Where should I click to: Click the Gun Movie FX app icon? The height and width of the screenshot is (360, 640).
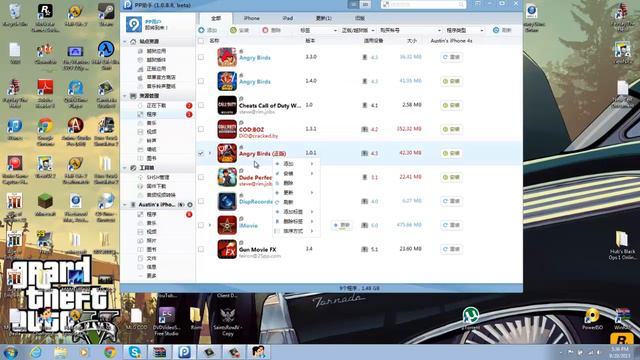click(x=227, y=249)
